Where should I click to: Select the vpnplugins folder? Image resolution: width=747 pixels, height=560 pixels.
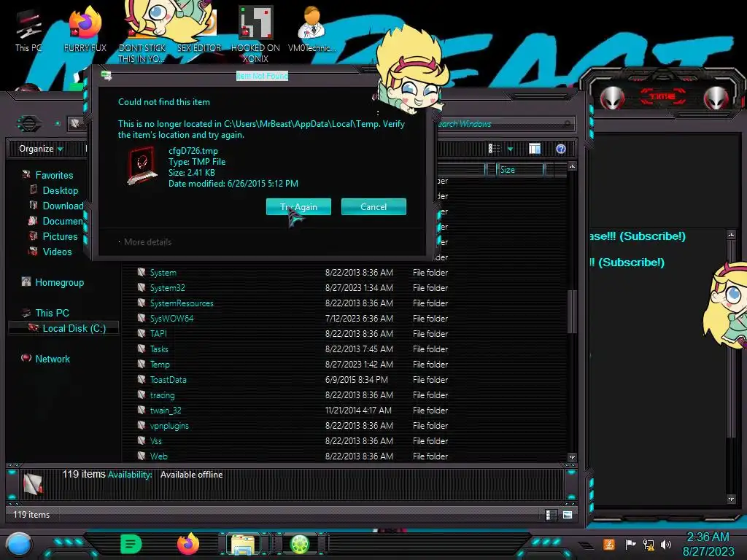169,426
